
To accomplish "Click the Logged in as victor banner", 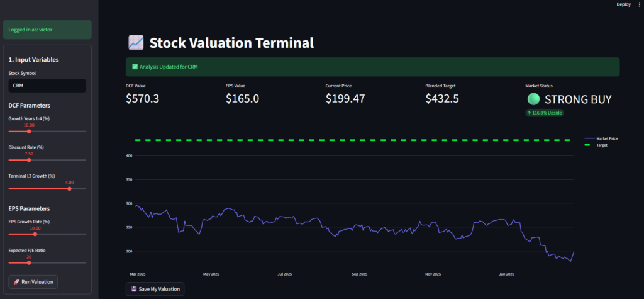I will click(x=47, y=30).
